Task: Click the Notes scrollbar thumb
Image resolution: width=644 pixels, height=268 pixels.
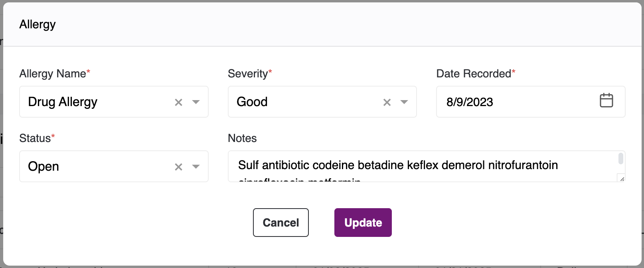Action: (x=621, y=158)
